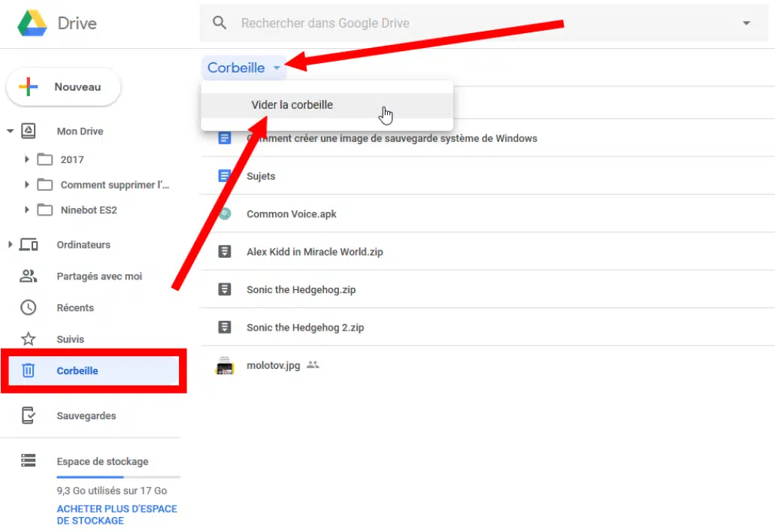This screenshot has height=532, width=775.
Task: Expand the Ordinateurs arrow
Action: [10, 244]
